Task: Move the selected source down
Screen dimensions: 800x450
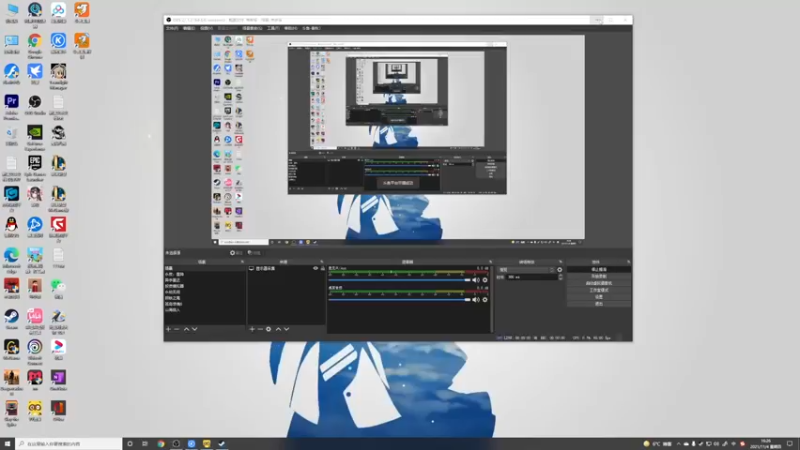Action: pyautogui.click(x=286, y=329)
